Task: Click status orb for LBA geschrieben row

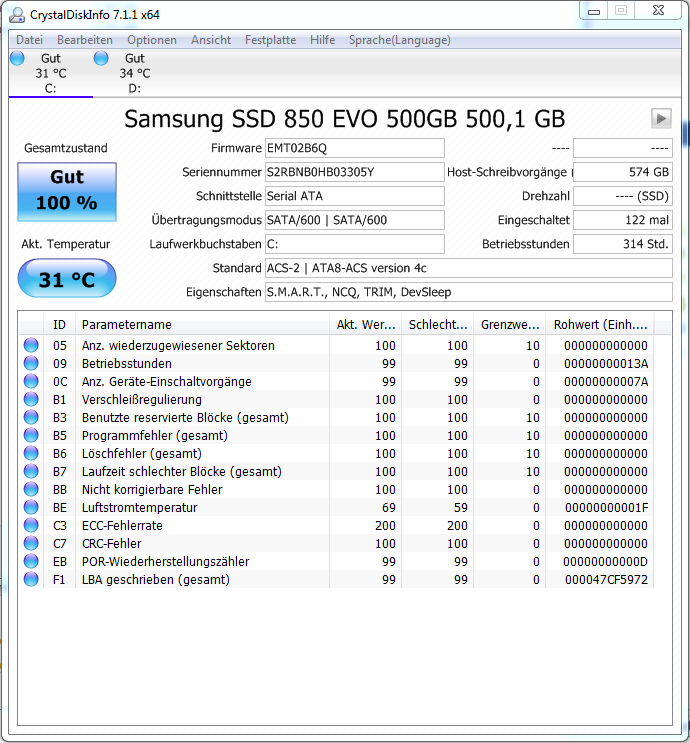Action: point(31,579)
